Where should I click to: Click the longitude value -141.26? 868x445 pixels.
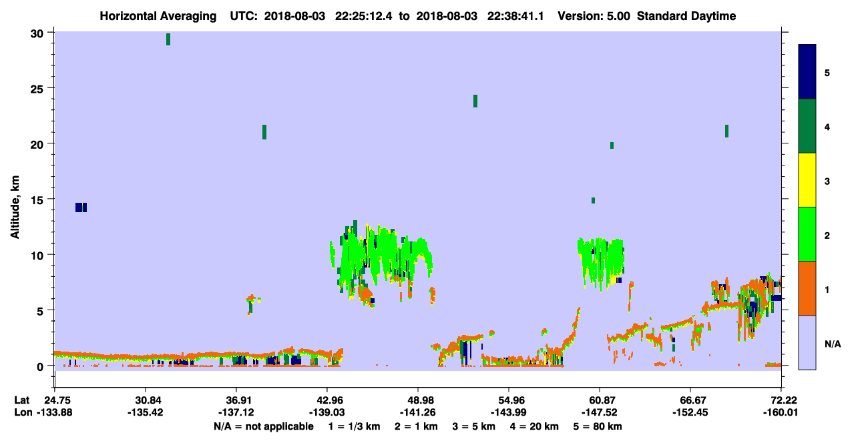[417, 413]
